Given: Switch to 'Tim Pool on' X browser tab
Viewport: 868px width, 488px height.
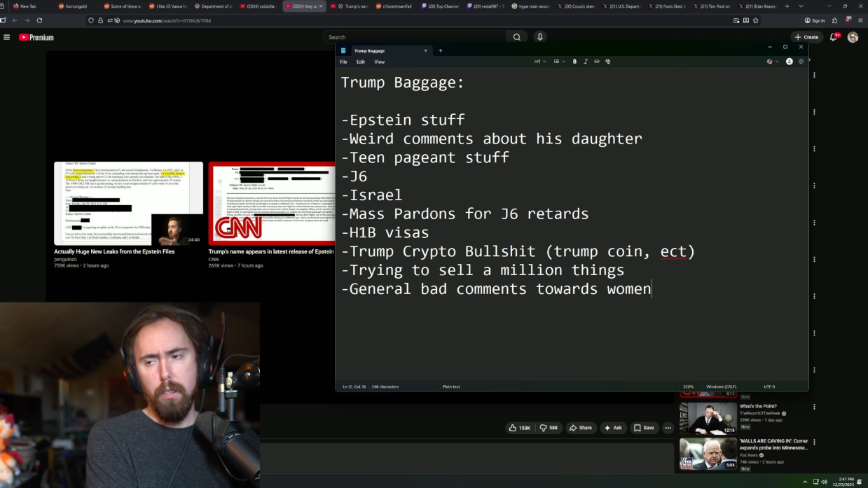Looking at the screenshot, I should coord(712,6).
